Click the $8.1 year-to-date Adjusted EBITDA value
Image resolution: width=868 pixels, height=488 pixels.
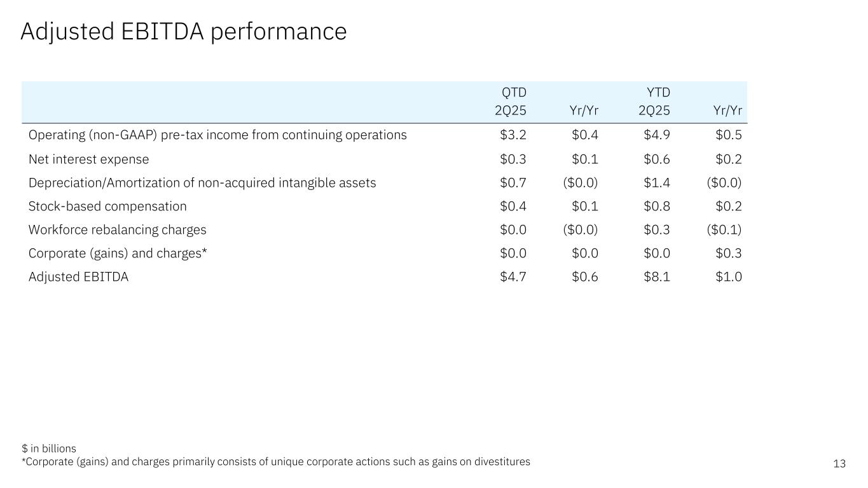pos(657,277)
